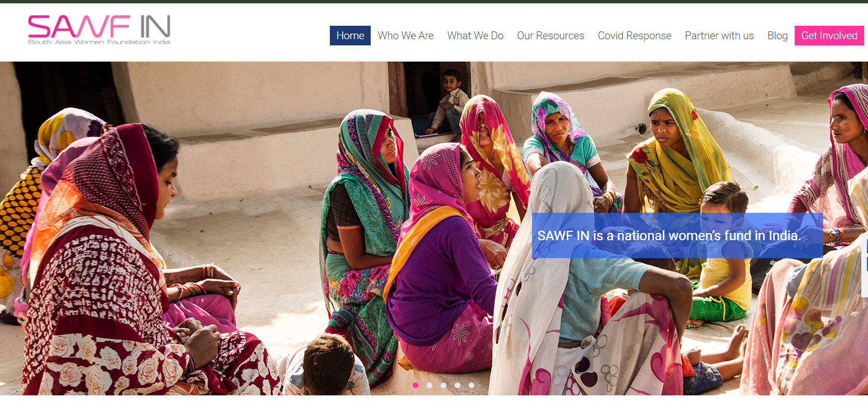The width and height of the screenshot is (868, 420).
Task: Select the first pink carousel dot
Action: (x=416, y=385)
